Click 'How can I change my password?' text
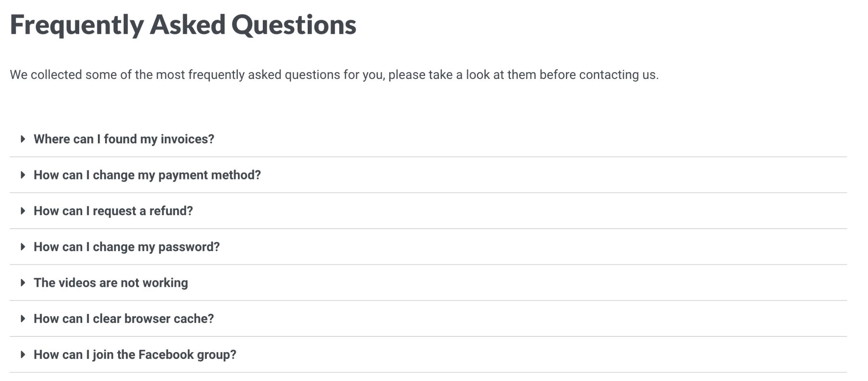This screenshot has height=381, width=868. [x=126, y=247]
